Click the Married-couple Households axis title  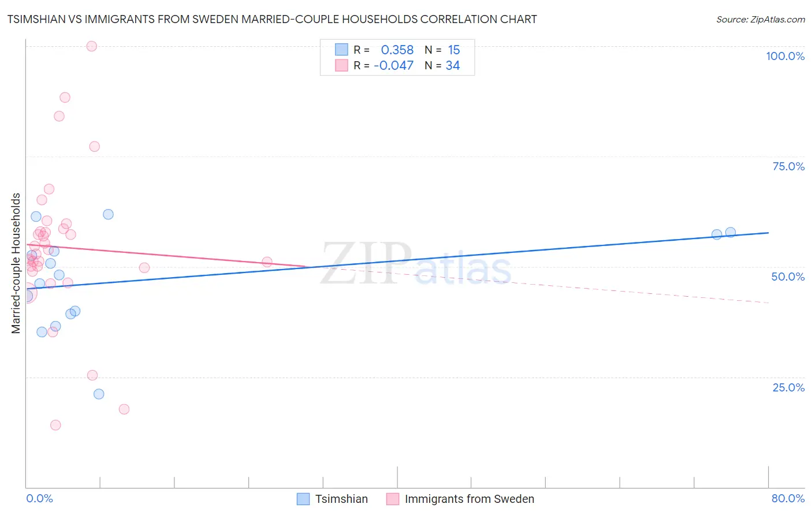[16, 263]
